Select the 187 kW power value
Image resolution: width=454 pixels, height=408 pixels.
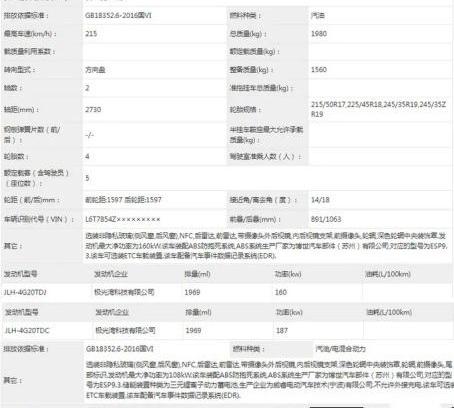(x=282, y=330)
